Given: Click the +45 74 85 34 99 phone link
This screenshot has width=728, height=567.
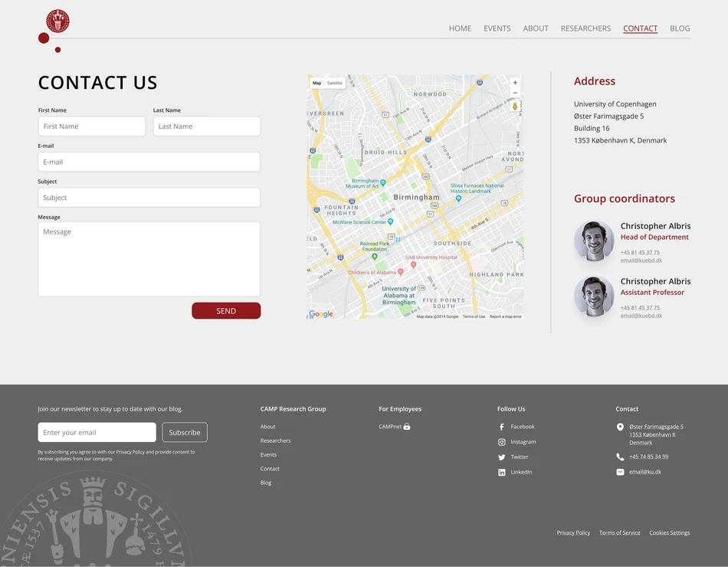Looking at the screenshot, I should [x=648, y=457].
